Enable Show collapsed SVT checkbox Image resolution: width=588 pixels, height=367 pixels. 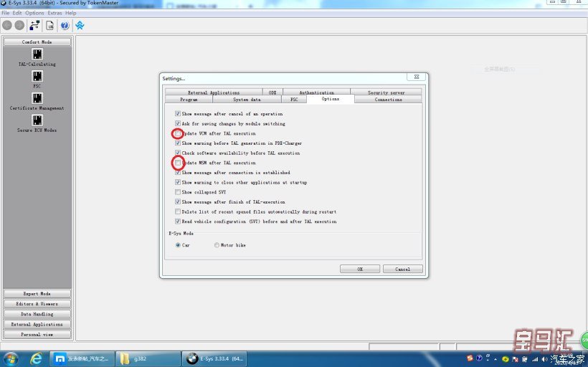click(178, 192)
